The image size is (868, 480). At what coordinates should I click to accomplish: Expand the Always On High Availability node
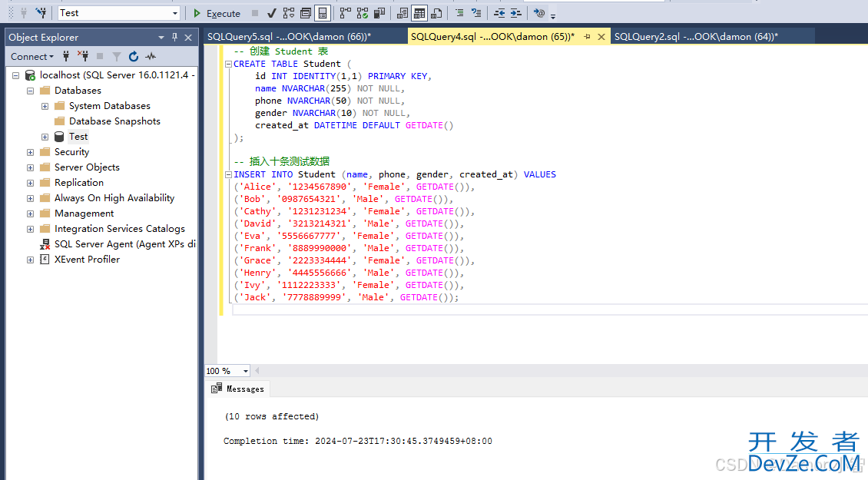point(31,198)
